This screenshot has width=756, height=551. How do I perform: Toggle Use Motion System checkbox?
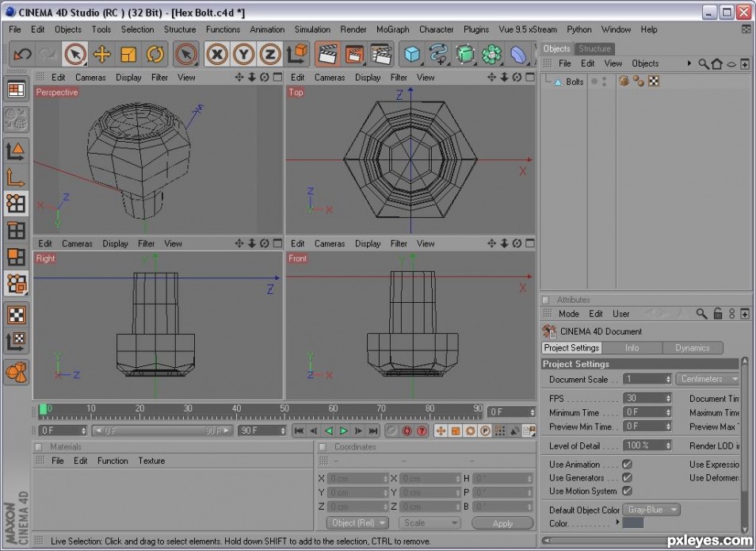click(627, 491)
